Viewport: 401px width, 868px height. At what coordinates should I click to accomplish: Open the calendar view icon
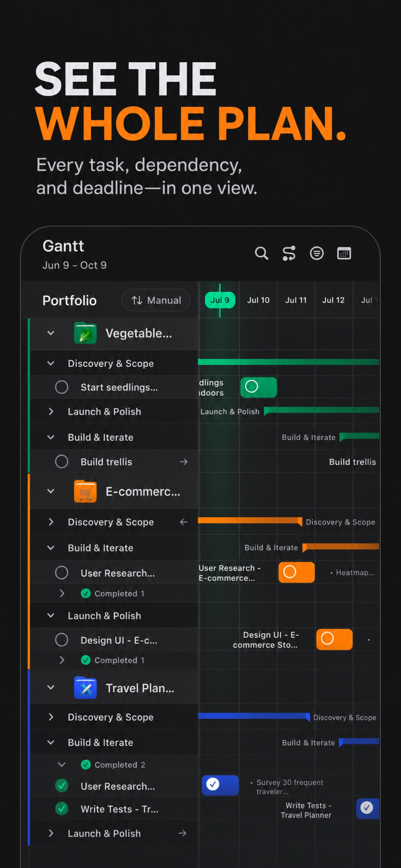coord(344,253)
